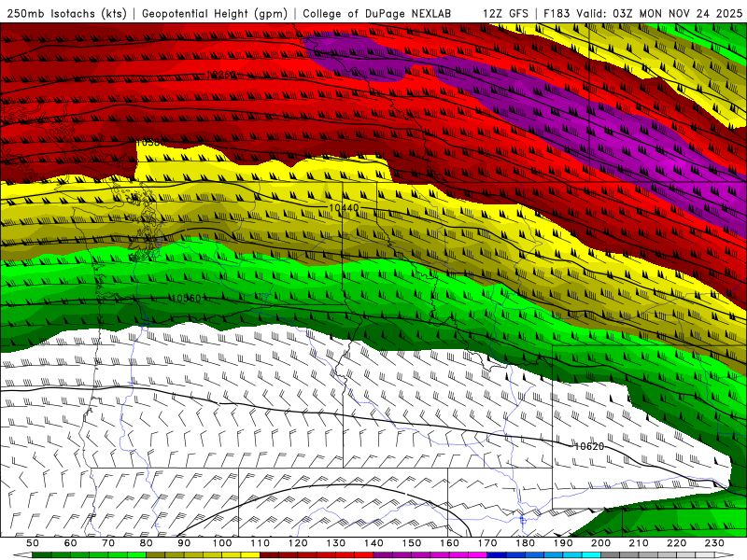
Task: Click the colorbar label 70
Action: click(x=108, y=543)
